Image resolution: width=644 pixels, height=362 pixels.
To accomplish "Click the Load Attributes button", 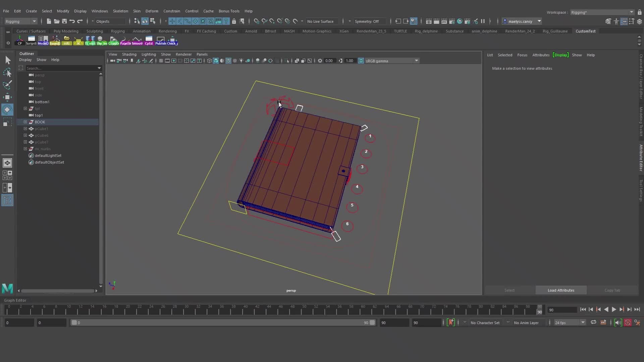I will (560, 290).
